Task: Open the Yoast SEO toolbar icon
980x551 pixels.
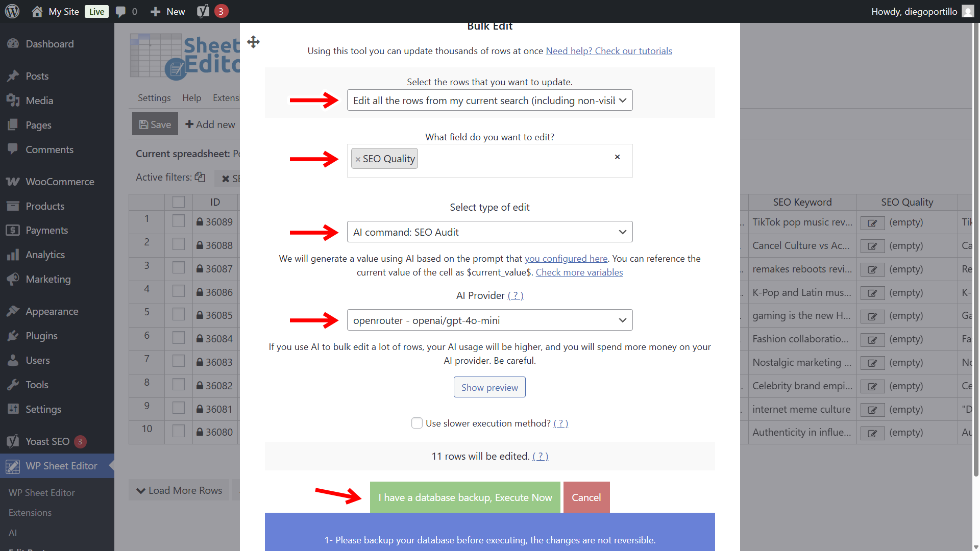Action: pos(203,11)
